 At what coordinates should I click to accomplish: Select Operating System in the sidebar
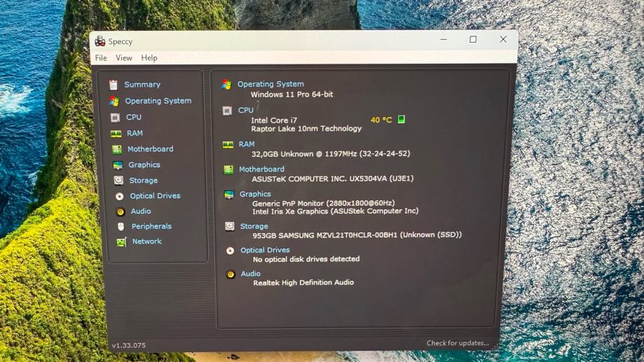(158, 101)
